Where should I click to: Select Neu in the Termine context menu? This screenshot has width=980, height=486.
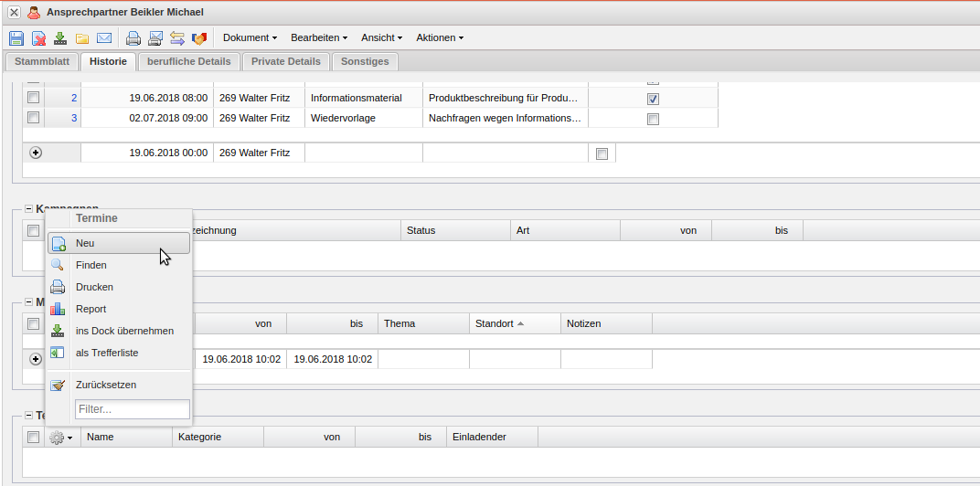118,243
